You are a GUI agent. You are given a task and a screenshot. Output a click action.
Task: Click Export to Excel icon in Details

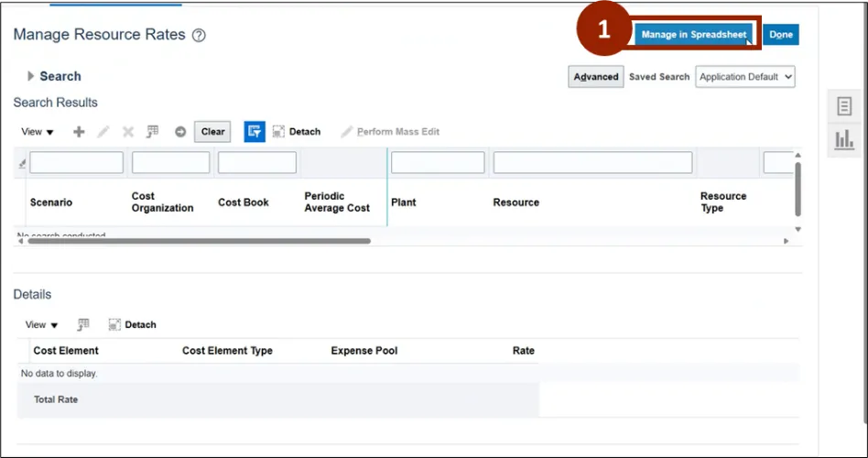[x=83, y=324]
